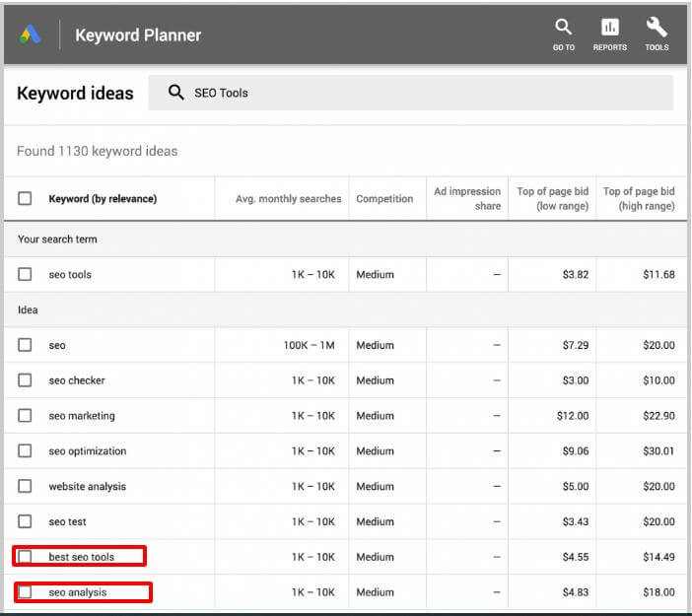Click the 100K – 1M searches value

click(x=309, y=345)
